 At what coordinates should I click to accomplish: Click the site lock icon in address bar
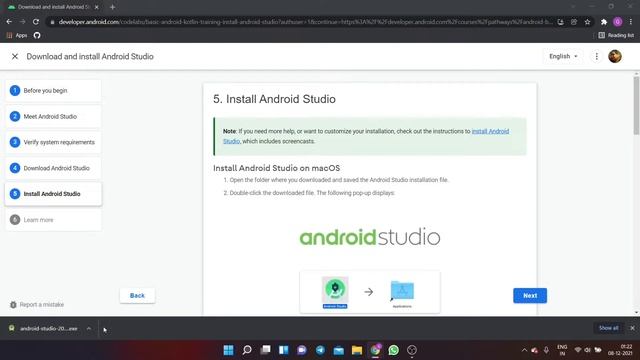[x=52, y=22]
